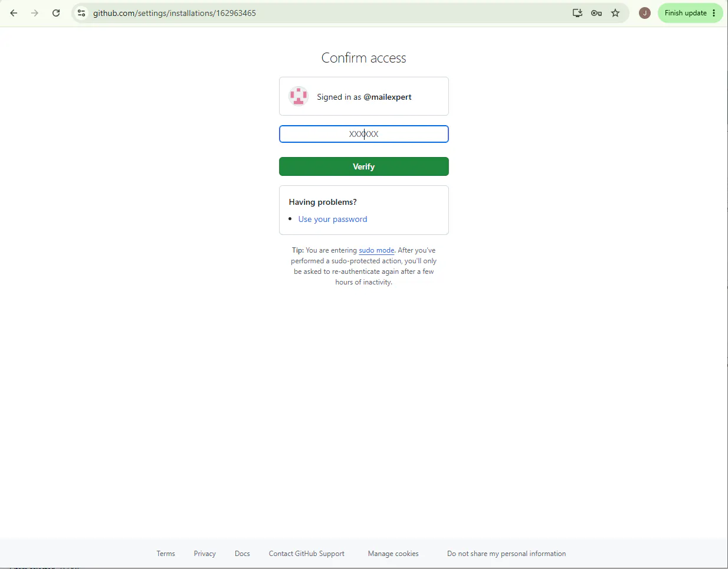Click the Finish update button

[685, 13]
